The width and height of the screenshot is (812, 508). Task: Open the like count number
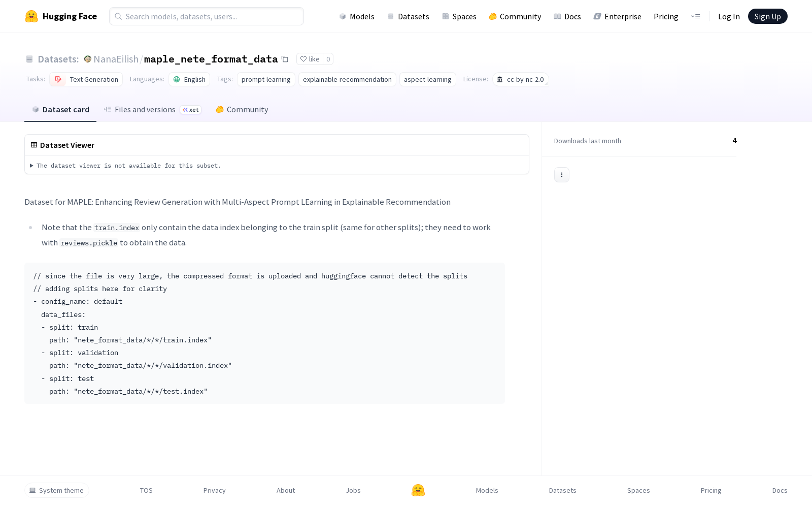(x=328, y=59)
